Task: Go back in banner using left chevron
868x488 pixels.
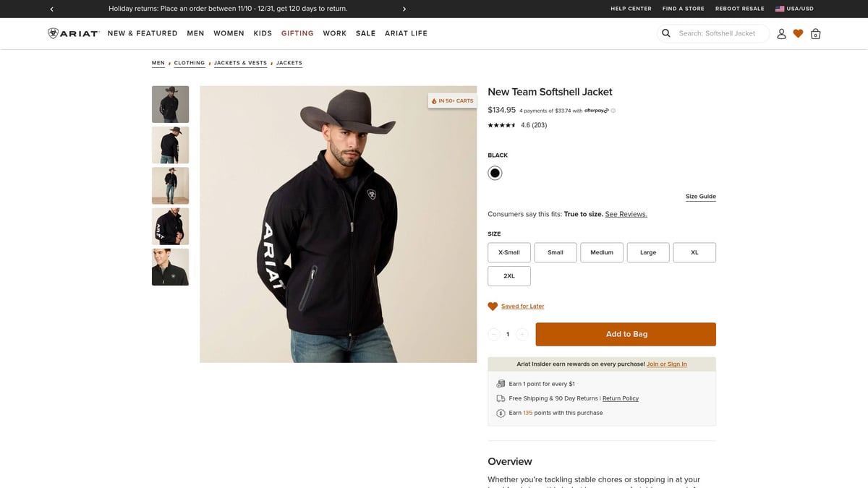Action: point(51,9)
